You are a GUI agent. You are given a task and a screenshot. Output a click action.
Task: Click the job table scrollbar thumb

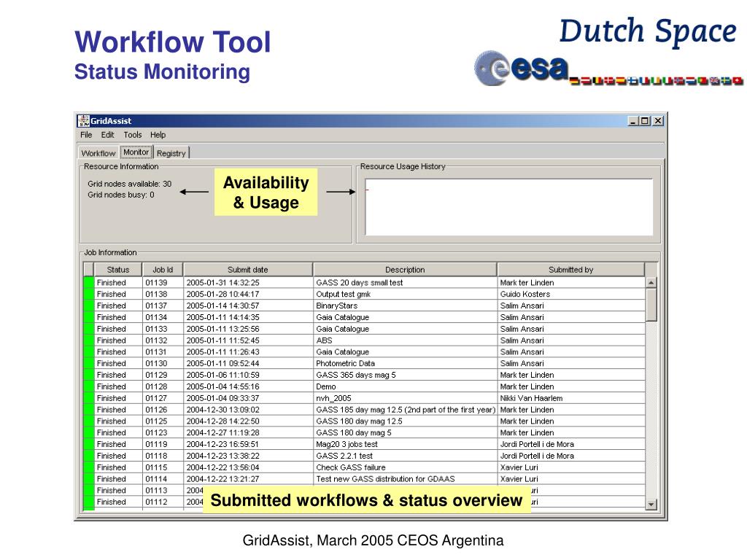pyautogui.click(x=651, y=305)
